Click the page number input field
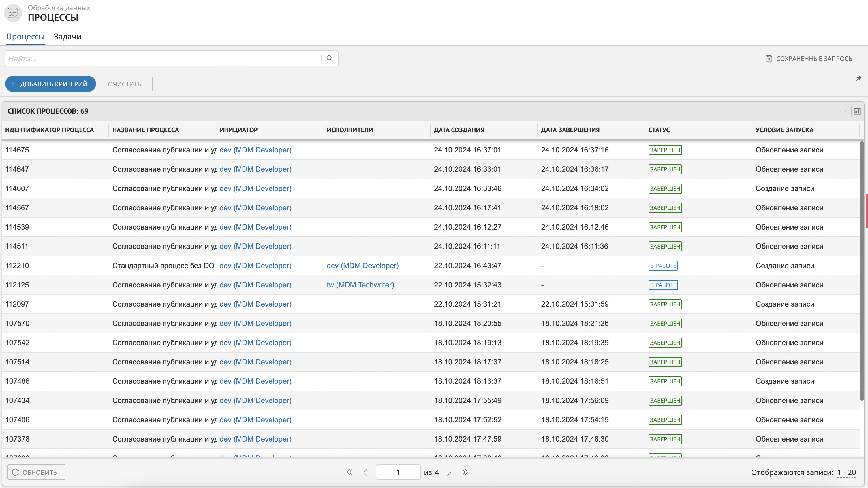Screen dimensions: 868x488 398,472
